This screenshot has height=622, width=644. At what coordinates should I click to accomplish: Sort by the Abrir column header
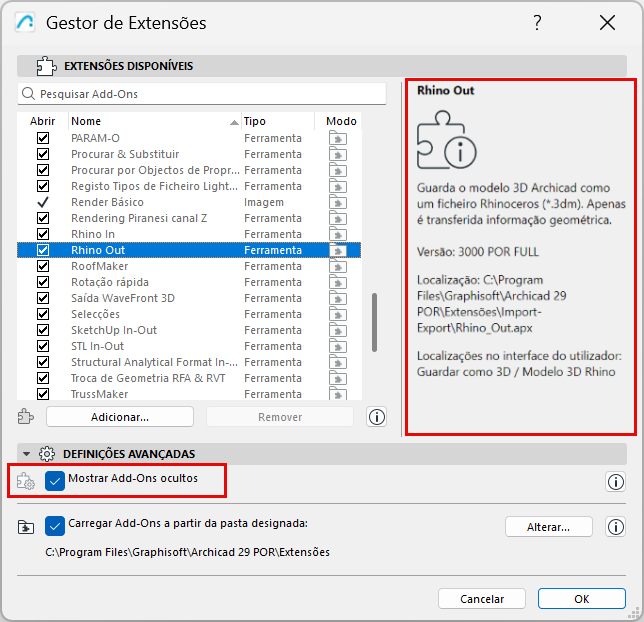click(43, 121)
